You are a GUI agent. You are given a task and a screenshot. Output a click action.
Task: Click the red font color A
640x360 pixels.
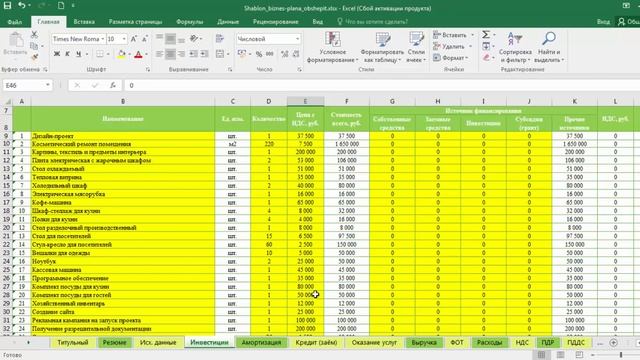tap(138, 54)
